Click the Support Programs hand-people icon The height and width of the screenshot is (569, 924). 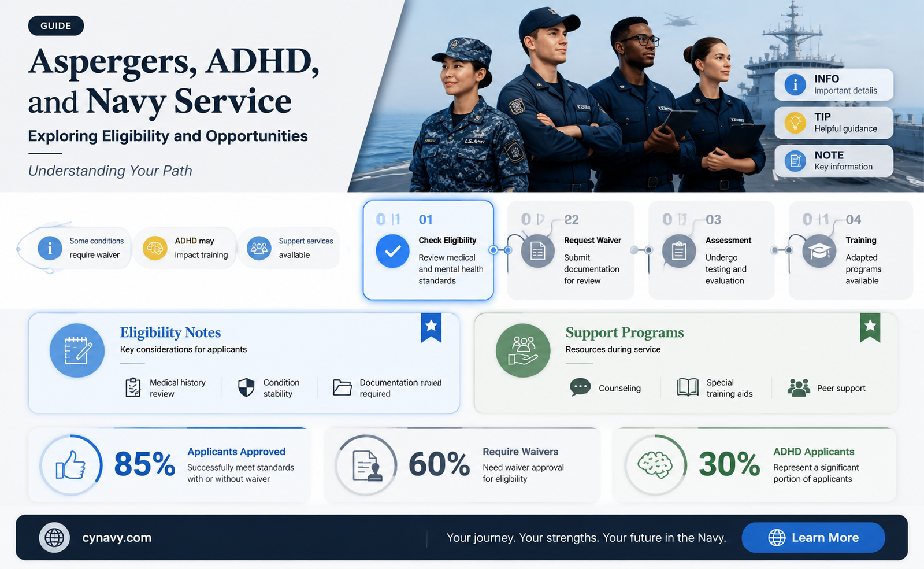pos(523,350)
